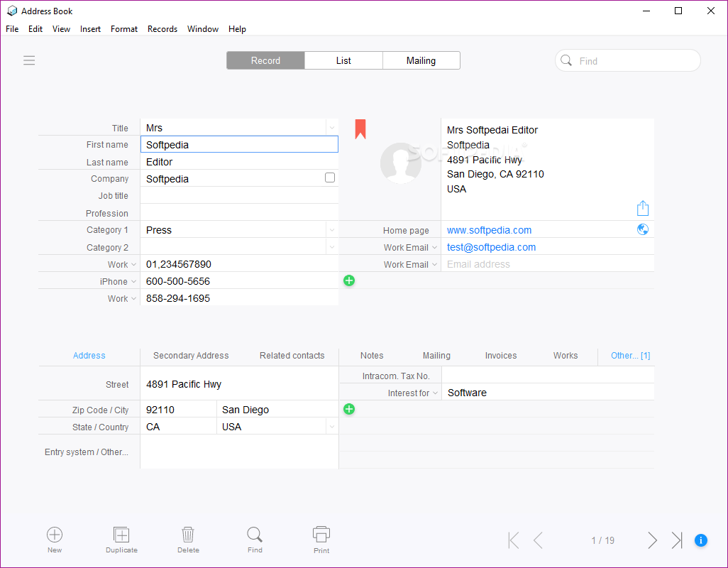Image resolution: width=728 pixels, height=568 pixels.
Task: Open the Related contacts tab
Action: [x=292, y=355]
